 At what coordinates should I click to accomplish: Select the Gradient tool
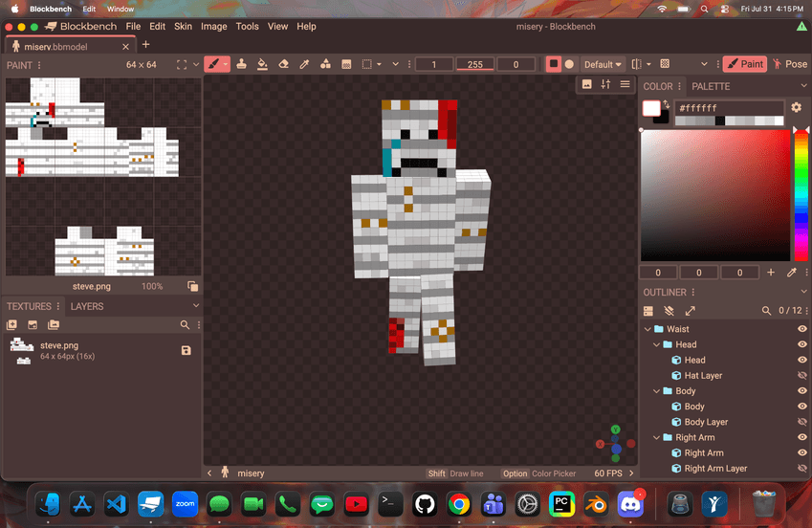(346, 64)
